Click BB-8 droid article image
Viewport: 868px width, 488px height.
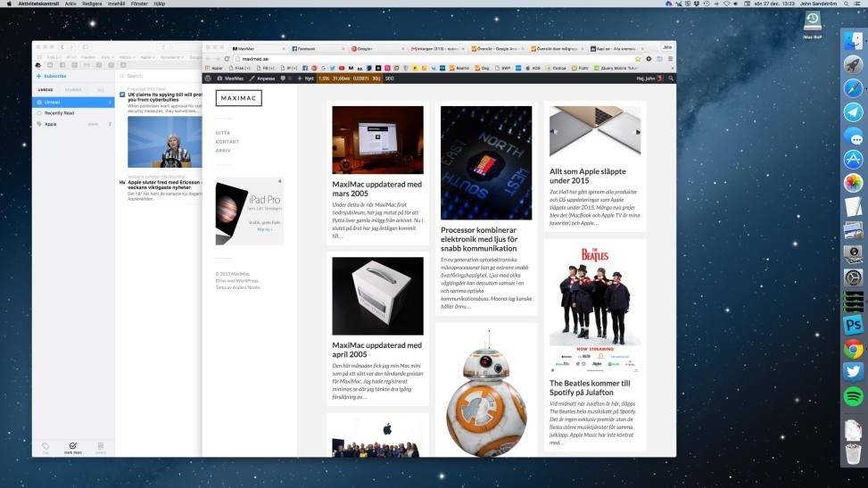coord(486,393)
